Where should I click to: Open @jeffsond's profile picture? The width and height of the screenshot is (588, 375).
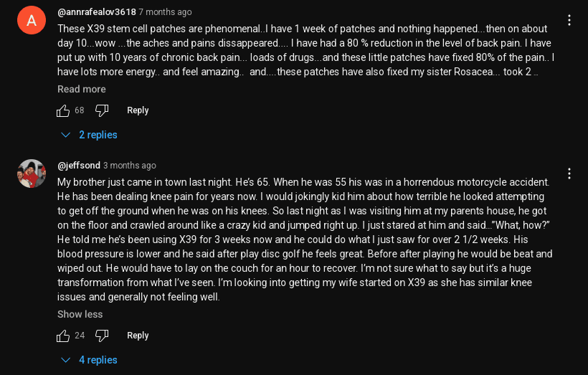point(31,174)
